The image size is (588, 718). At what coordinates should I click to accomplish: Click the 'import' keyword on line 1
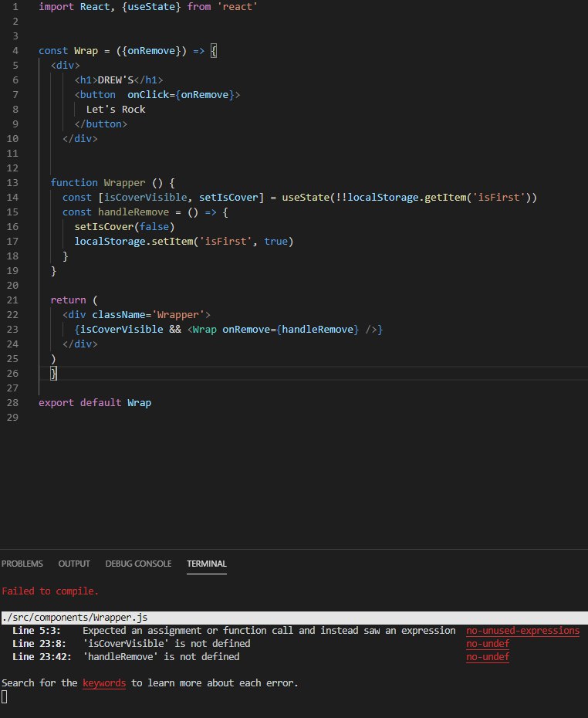pos(56,7)
